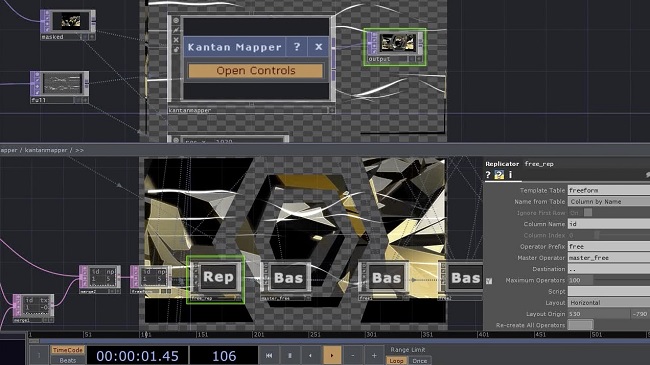Image resolution: width=650 pixels, height=365 pixels.
Task: Click the forward play arrow button
Action: click(332, 355)
